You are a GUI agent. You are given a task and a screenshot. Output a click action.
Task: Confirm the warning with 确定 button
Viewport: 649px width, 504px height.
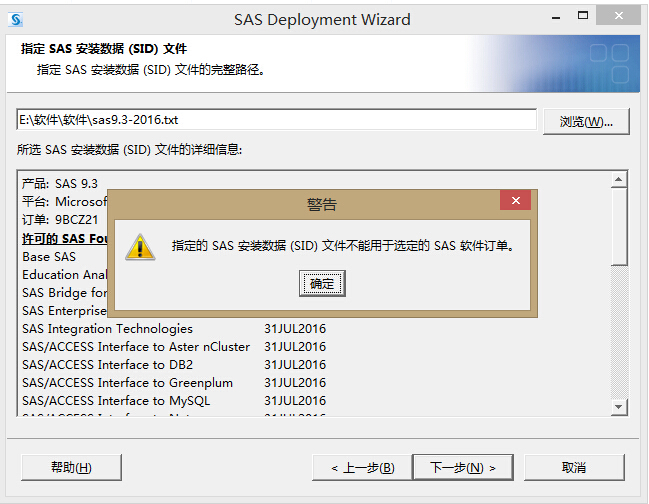[x=322, y=283]
